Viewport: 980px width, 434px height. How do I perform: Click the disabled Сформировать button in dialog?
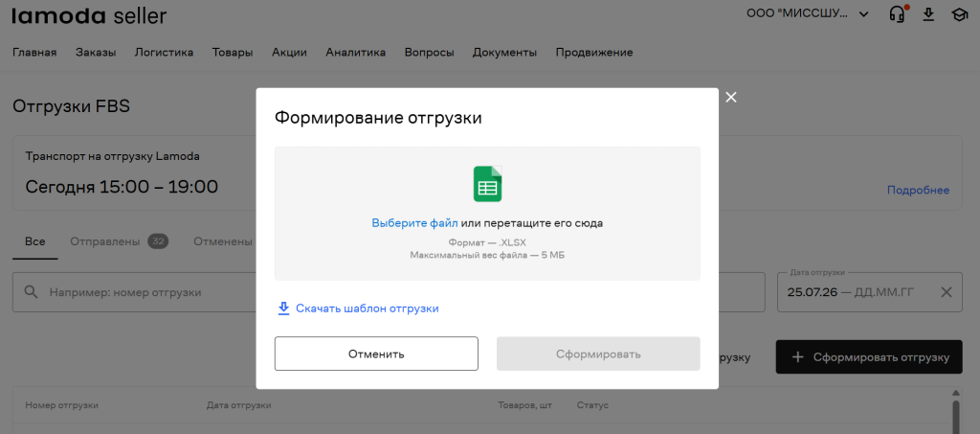pos(598,354)
